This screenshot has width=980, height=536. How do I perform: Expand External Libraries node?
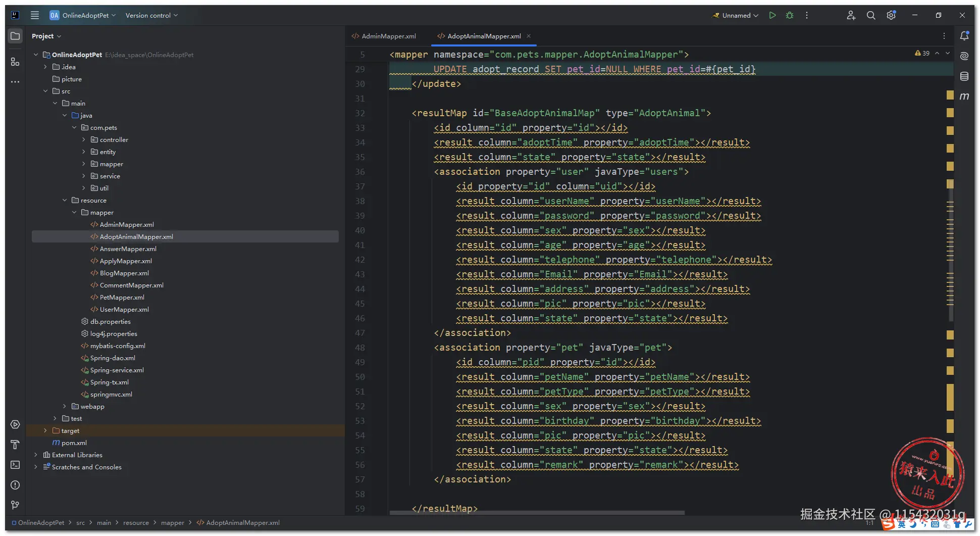pos(36,455)
